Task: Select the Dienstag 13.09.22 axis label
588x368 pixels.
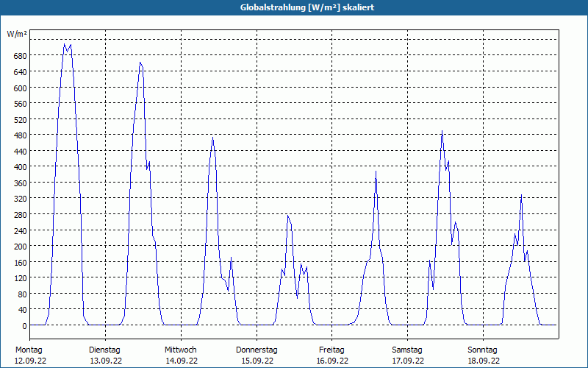Action: [x=105, y=355]
